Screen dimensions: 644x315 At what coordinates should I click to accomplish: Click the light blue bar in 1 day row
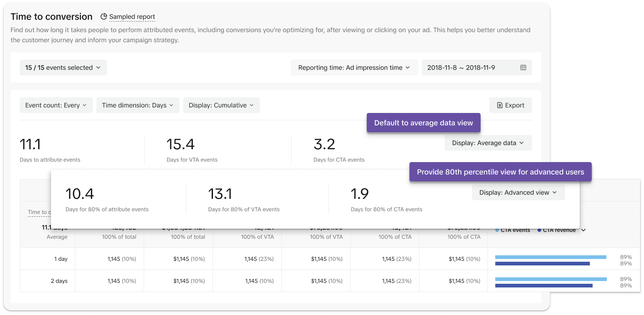[x=550, y=257]
